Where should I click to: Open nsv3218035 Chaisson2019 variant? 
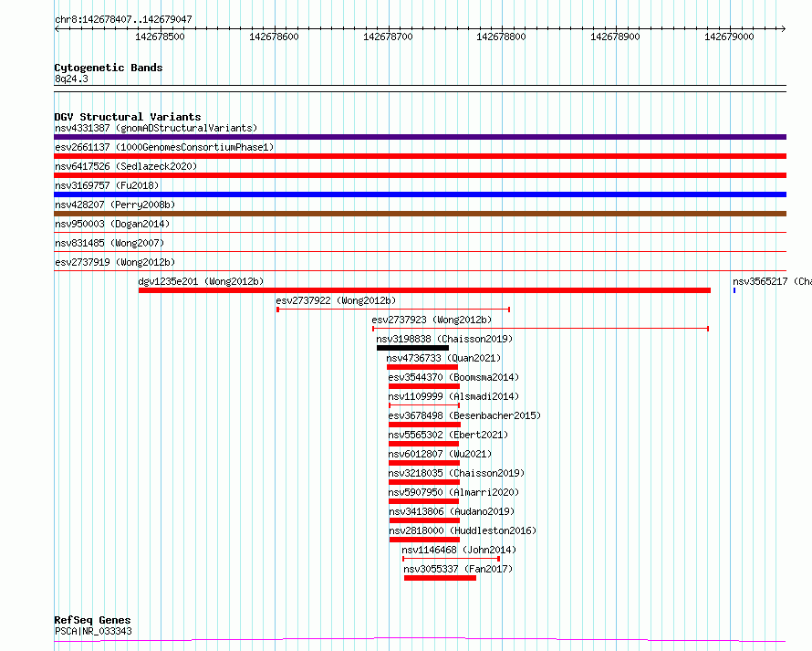(x=457, y=473)
